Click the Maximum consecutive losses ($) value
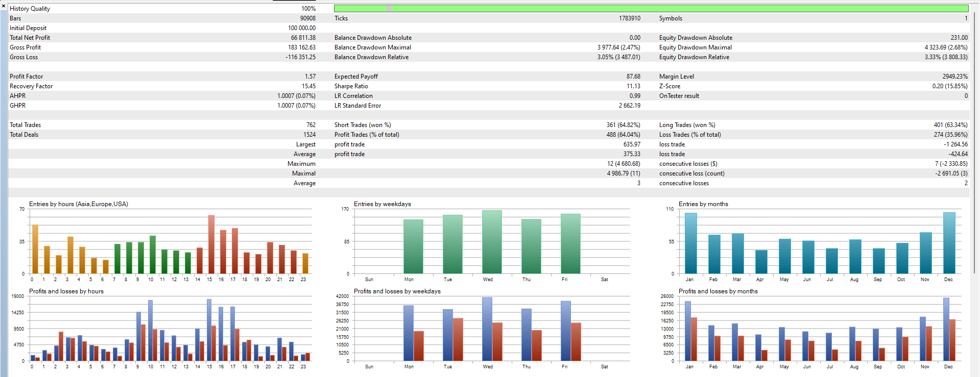Screen dimensions: 980x377 point(951,164)
